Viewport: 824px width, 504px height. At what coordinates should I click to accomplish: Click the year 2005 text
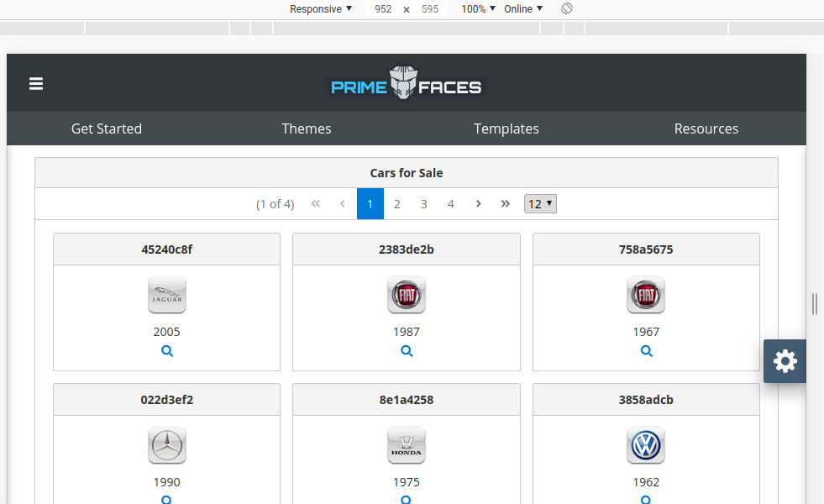[166, 332]
